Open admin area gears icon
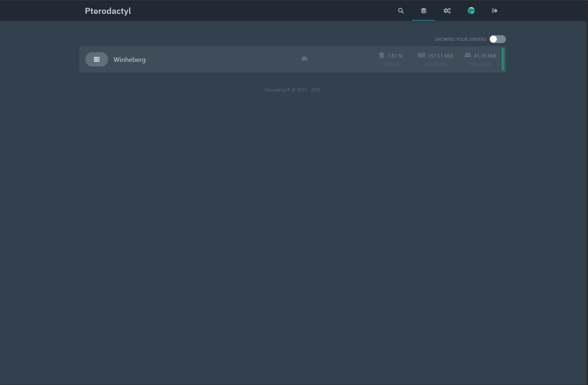This screenshot has height=385, width=588. pos(447,11)
